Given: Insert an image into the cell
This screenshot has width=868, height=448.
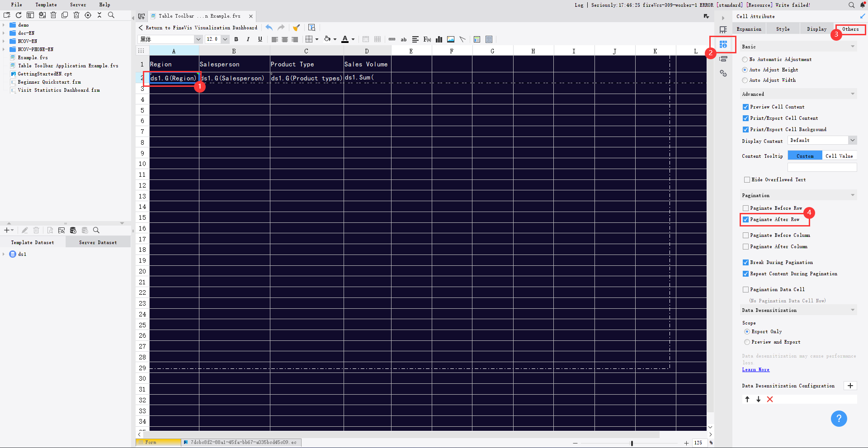Looking at the screenshot, I should coord(450,39).
